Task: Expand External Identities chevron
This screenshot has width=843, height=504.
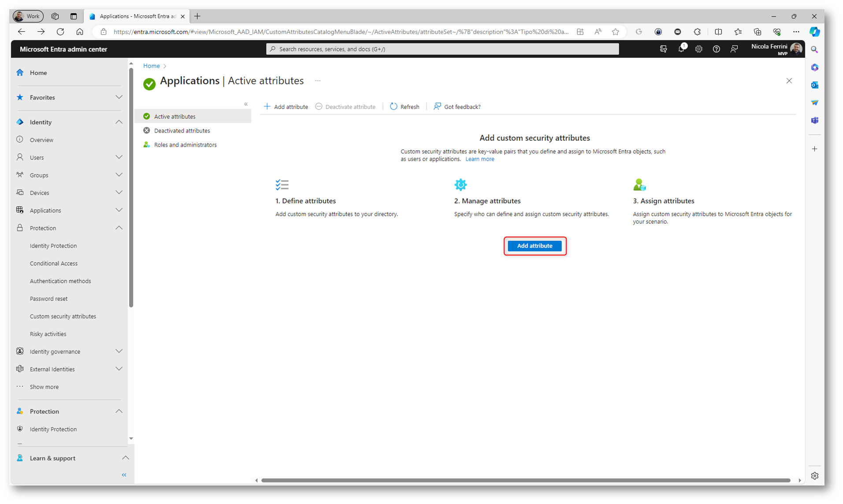Action: point(119,369)
